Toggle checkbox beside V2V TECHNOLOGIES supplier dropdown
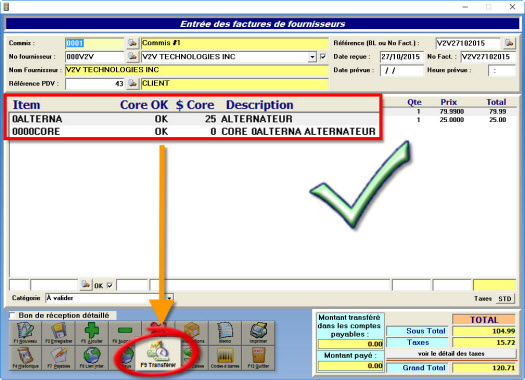525x380 pixels. [x=323, y=57]
